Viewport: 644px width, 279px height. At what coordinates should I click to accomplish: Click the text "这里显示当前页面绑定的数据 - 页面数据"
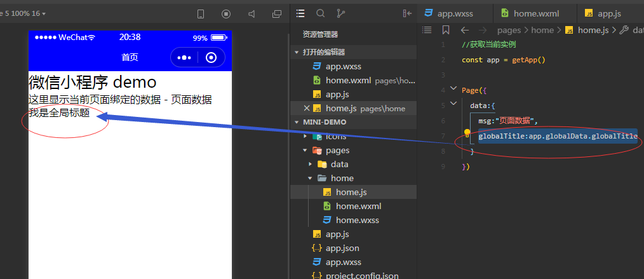[120, 99]
